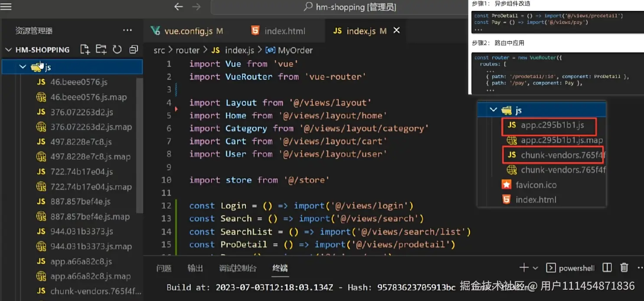This screenshot has height=301, width=644.
Task: Select favicon.ico in the slide overlay
Action: coord(529,185)
